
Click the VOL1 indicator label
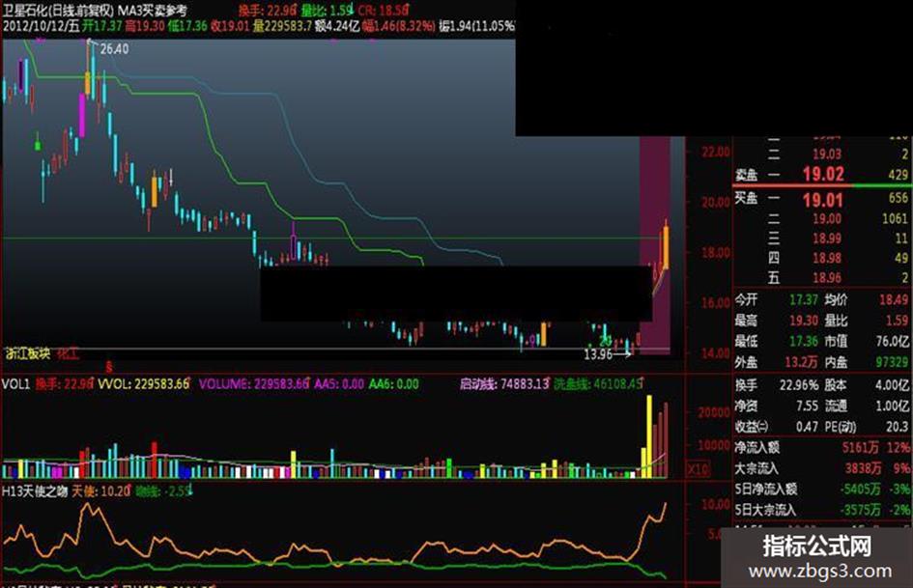point(15,384)
